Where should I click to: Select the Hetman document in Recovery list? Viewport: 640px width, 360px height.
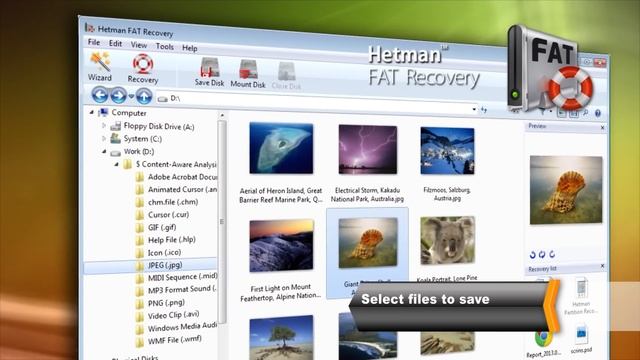pyautogui.click(x=581, y=296)
